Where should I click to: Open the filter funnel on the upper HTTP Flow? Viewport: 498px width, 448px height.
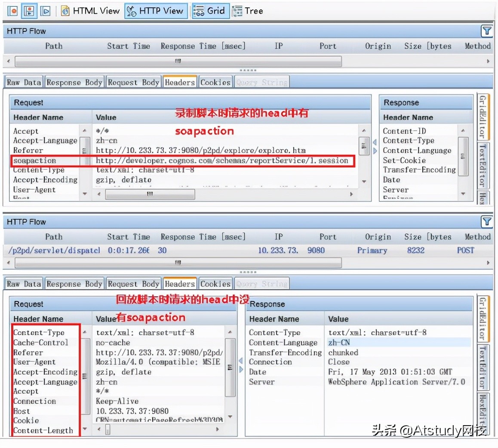[x=486, y=31]
